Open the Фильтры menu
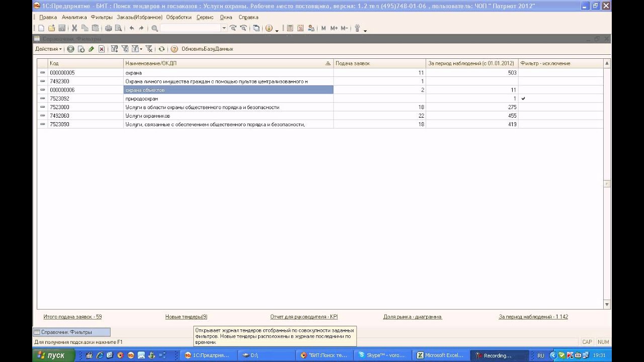 (x=102, y=17)
